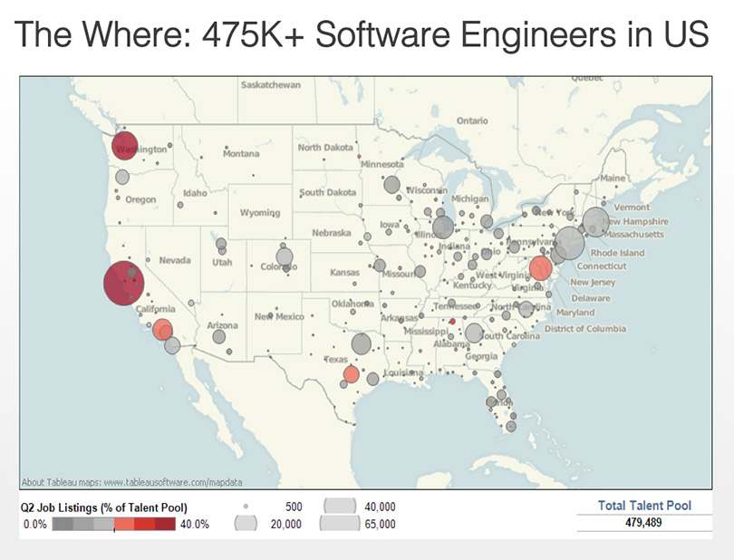The image size is (734, 560).
Task: Click the large dark red bubble over California
Action: [123, 284]
